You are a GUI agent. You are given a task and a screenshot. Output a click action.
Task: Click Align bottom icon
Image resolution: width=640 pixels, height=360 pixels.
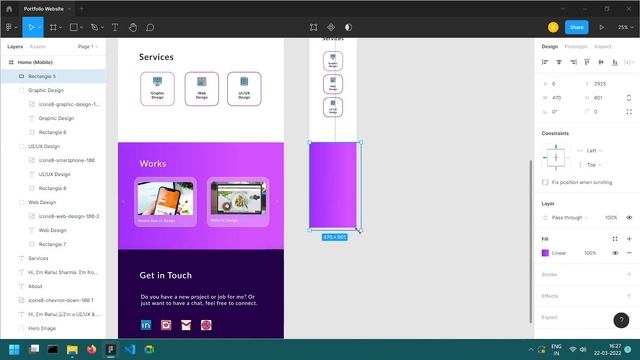point(615,62)
